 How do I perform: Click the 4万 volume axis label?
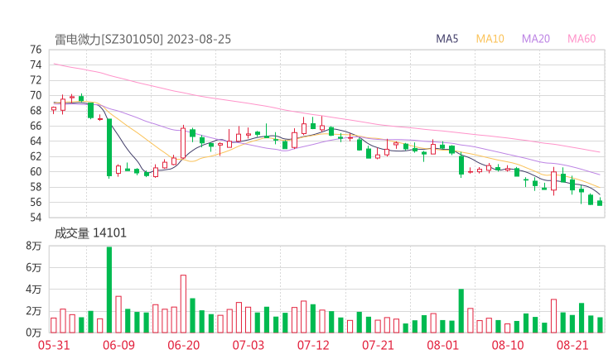[x=34, y=290]
